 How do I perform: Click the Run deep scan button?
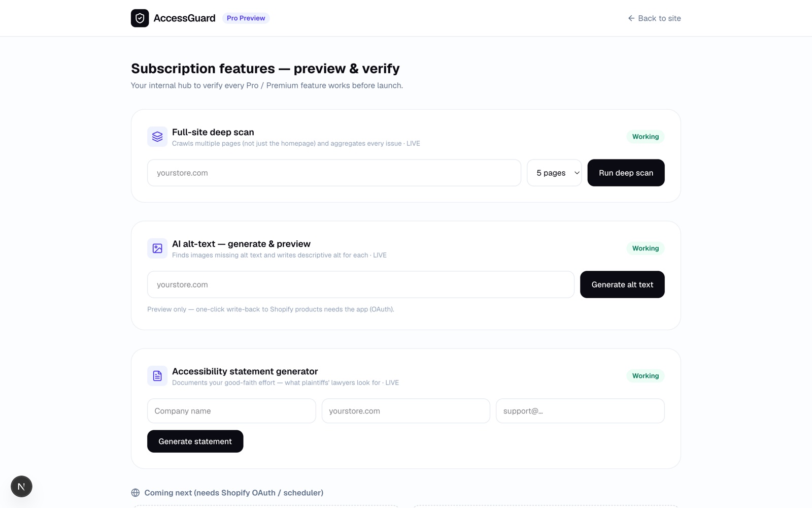(x=626, y=173)
